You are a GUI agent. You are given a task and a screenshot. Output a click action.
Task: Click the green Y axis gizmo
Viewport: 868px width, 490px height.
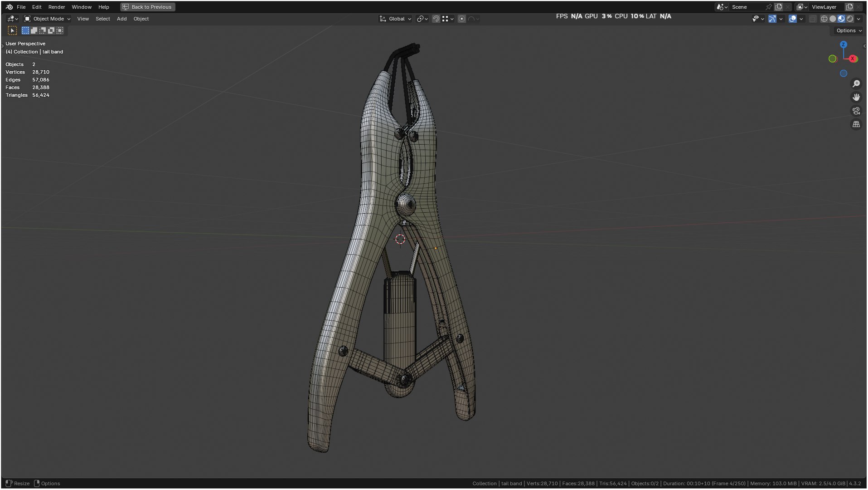[x=832, y=59]
